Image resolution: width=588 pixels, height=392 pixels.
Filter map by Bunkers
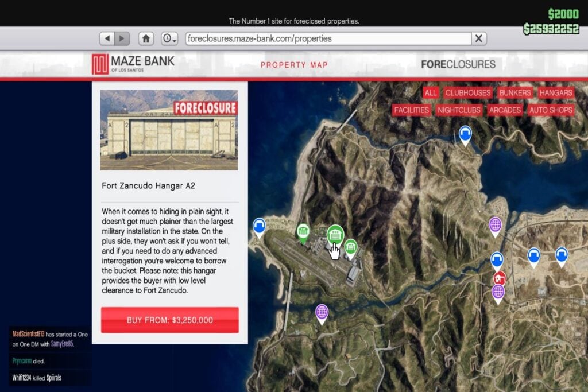coord(515,92)
